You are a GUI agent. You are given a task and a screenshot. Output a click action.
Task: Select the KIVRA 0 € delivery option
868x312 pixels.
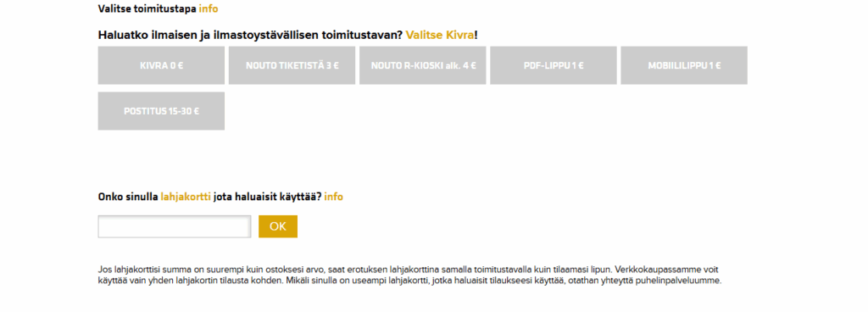[161, 65]
